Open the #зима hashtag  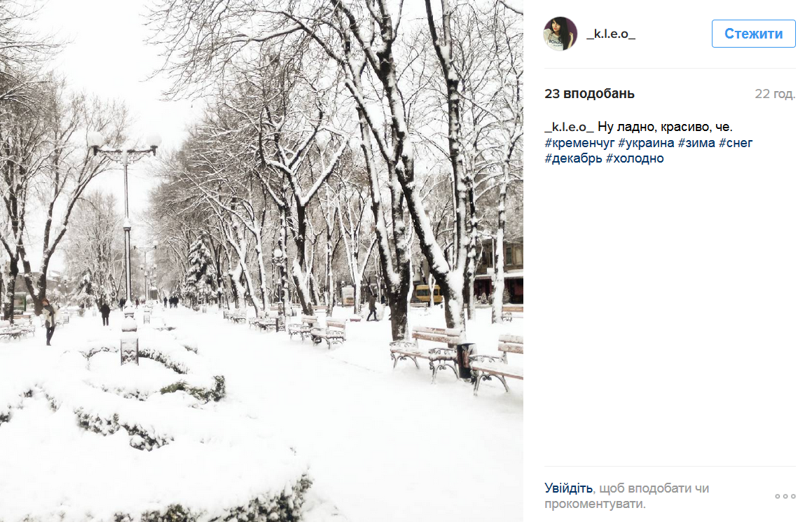[696, 143]
